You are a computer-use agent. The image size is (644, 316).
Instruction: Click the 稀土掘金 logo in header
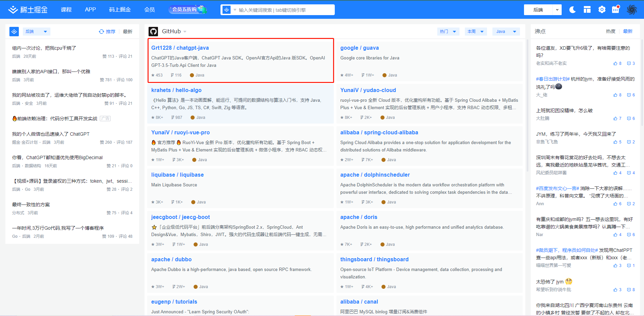tap(28, 10)
